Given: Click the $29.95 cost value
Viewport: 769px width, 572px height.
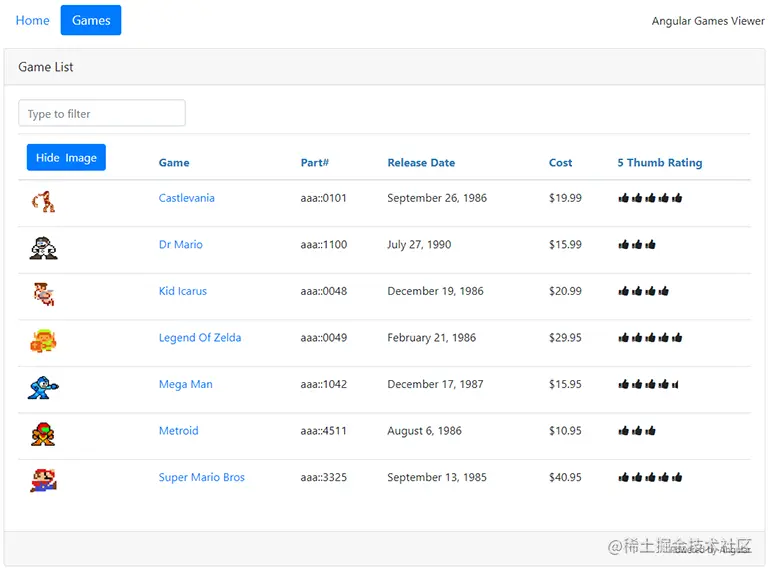Looking at the screenshot, I should tap(565, 338).
